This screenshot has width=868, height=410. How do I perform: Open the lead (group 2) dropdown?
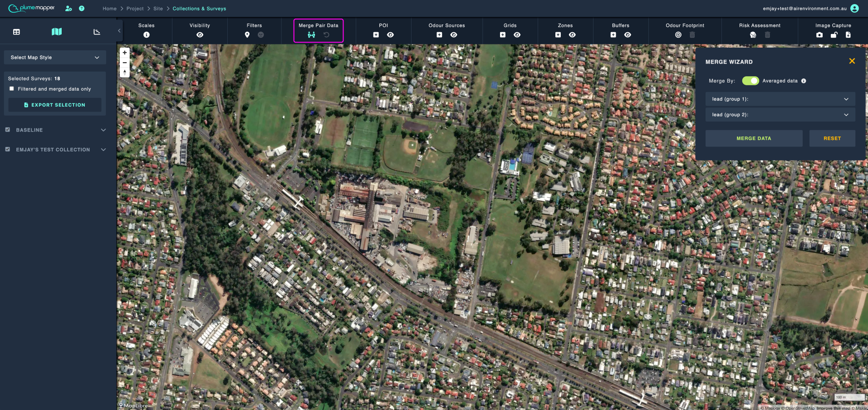(780, 115)
